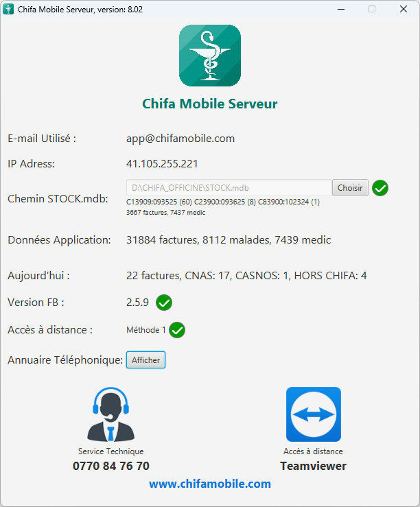Select IP address 41.105.255.221

tap(162, 163)
